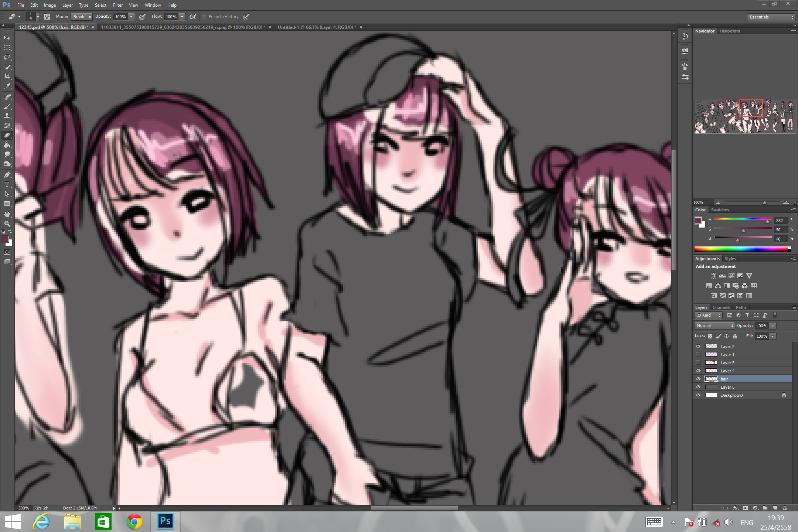
Task: Show Layer 1 visibility
Action: click(x=698, y=354)
